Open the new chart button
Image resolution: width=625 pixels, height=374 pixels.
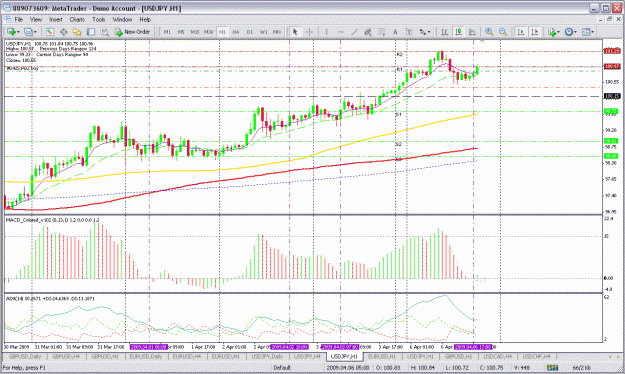click(x=11, y=32)
